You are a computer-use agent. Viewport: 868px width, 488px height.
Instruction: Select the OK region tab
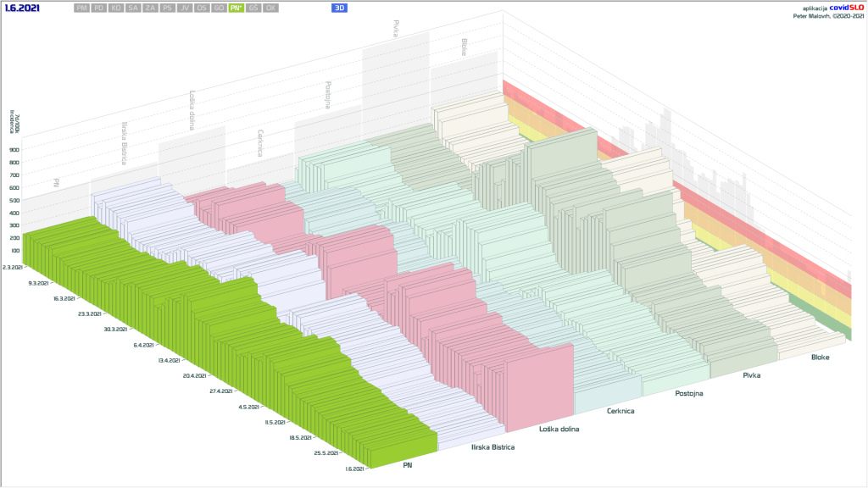point(270,8)
